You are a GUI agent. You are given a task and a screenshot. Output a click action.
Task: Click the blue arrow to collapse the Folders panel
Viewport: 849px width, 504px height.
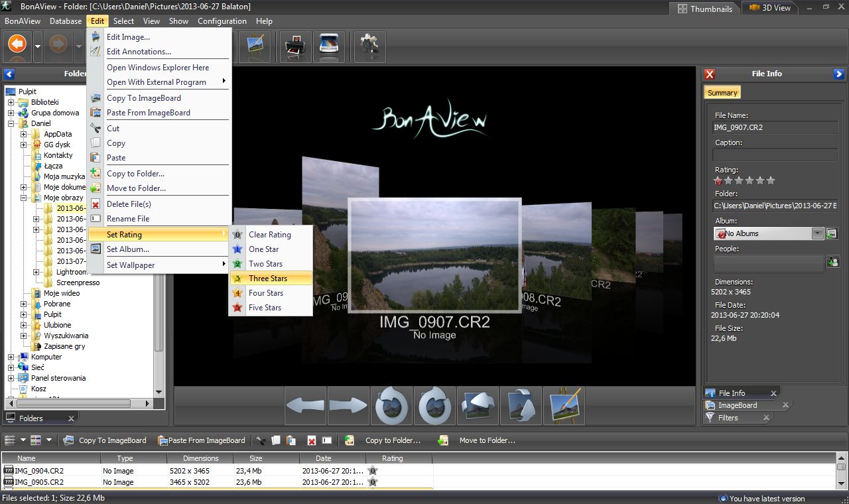(x=9, y=74)
